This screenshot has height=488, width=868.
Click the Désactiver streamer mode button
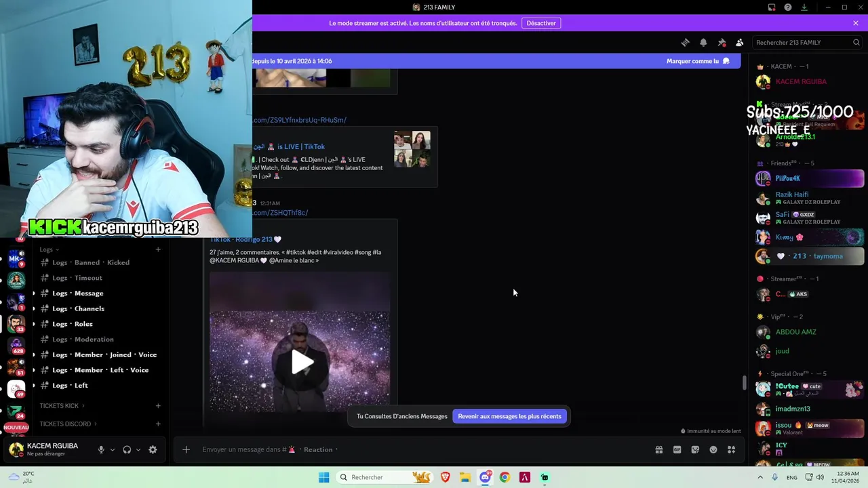pos(541,23)
